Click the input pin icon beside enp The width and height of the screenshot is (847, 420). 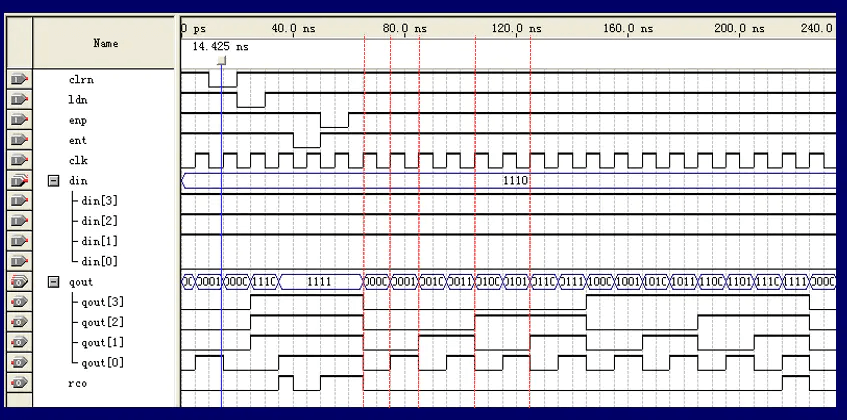(x=19, y=120)
